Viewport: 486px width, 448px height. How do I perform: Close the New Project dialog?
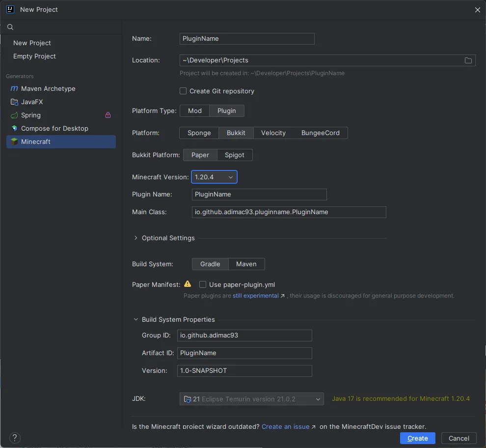[x=477, y=10]
